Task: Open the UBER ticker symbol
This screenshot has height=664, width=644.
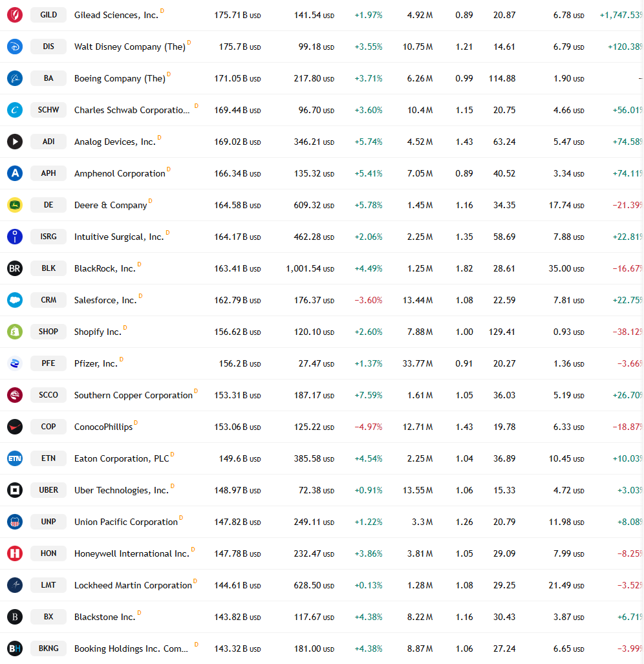Action: click(48, 490)
